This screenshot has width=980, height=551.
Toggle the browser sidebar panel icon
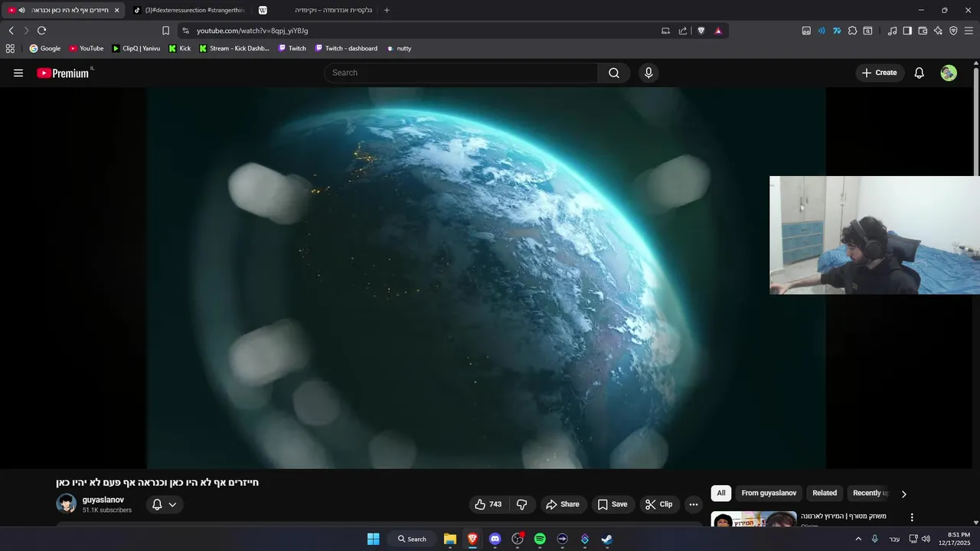pos(907,31)
